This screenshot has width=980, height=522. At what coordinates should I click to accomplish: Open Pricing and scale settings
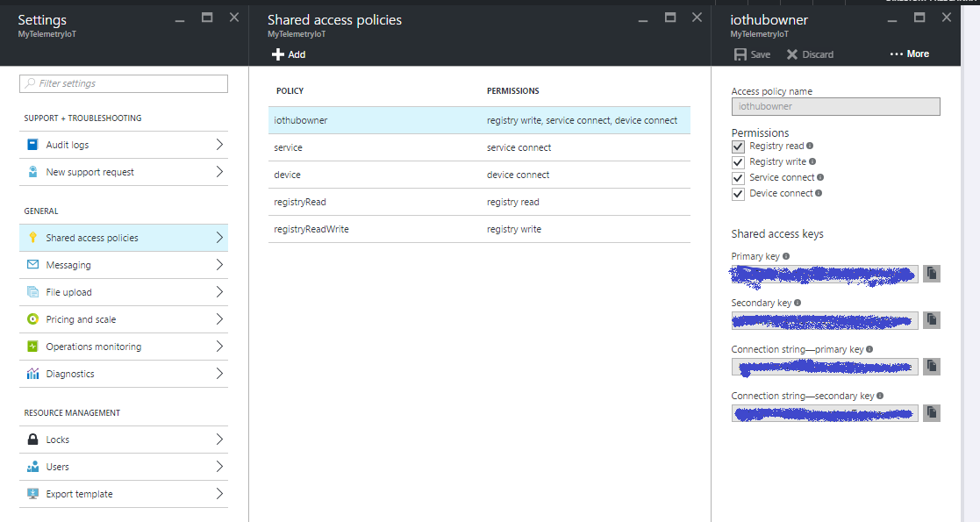coord(81,319)
